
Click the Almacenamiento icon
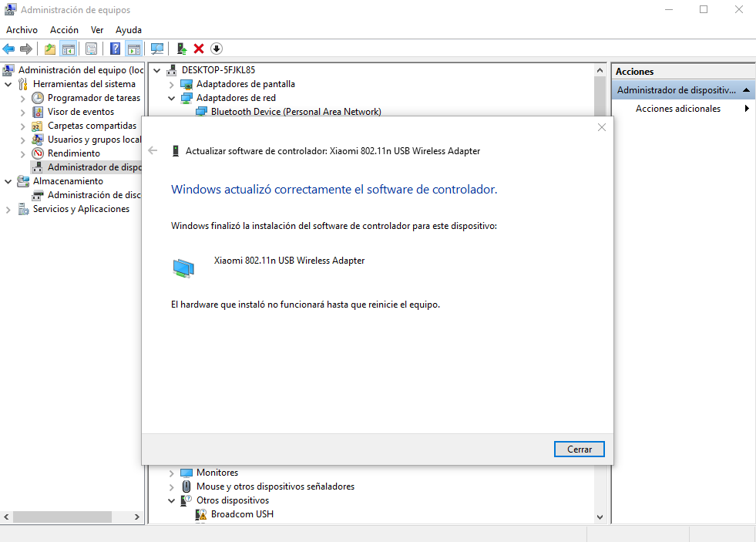pyautogui.click(x=22, y=181)
